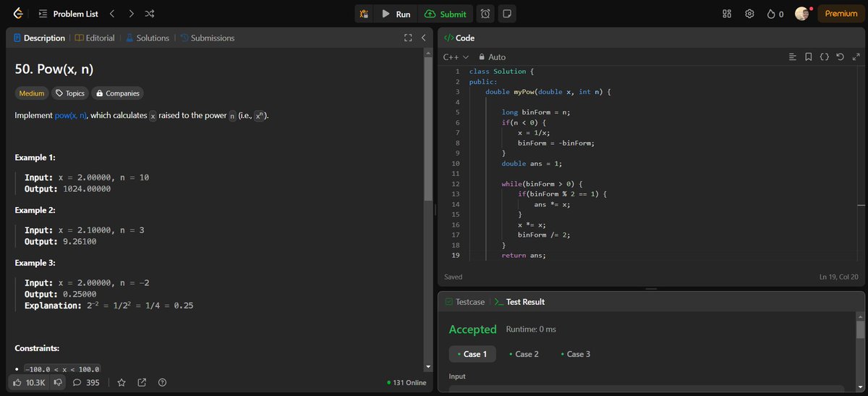868x396 pixels.
Task: Open the C++ language dropdown
Action: [x=456, y=56]
